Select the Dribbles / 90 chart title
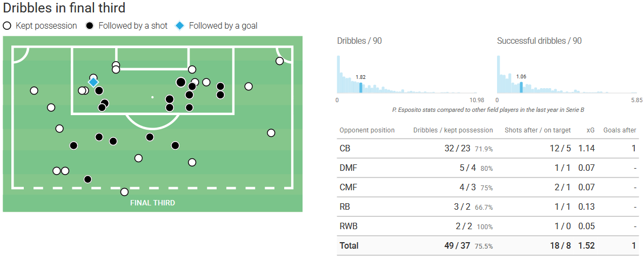 pyautogui.click(x=359, y=41)
